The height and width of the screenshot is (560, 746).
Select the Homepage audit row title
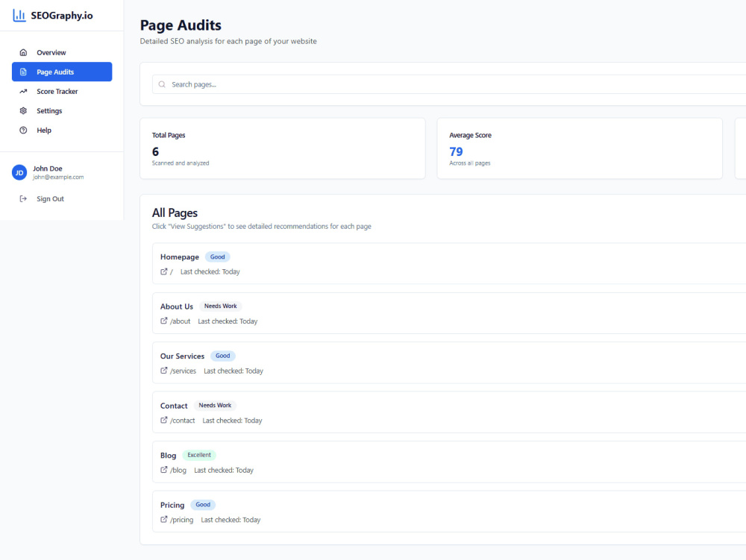[x=179, y=257]
